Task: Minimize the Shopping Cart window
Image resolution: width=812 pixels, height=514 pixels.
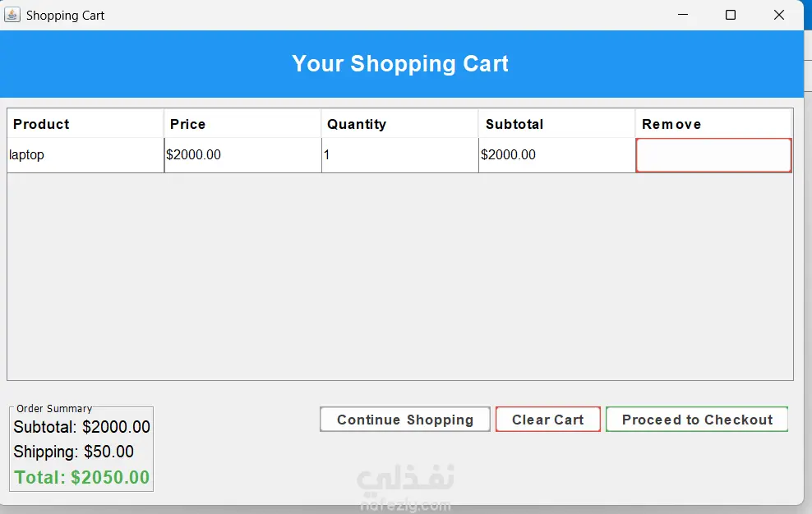Action: pyautogui.click(x=682, y=15)
